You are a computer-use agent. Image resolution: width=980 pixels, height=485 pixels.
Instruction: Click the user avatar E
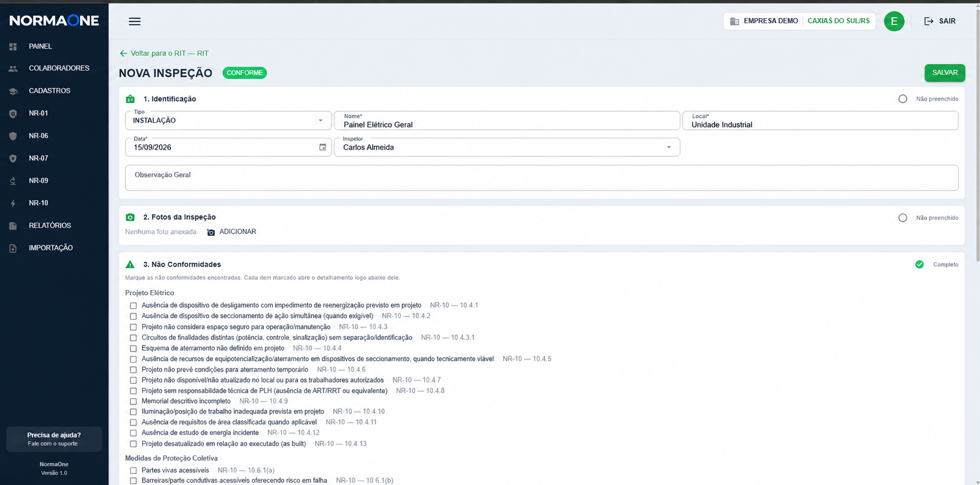pos(894,21)
